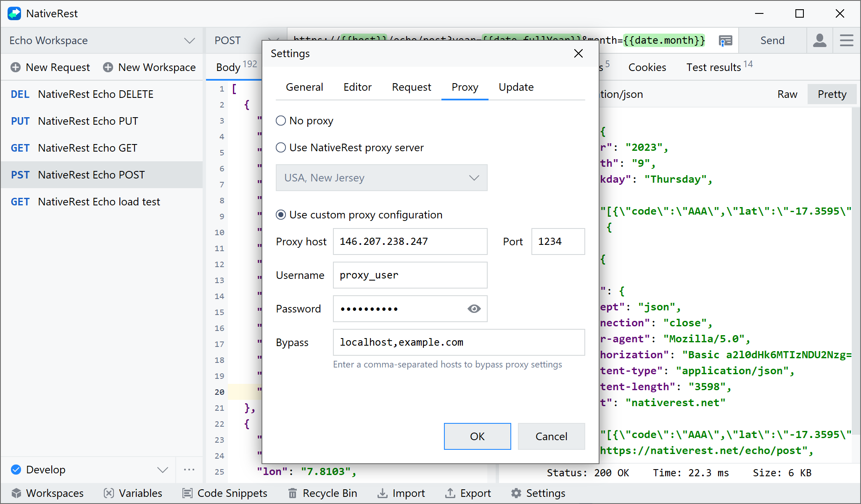Switch to the Editor settings tab
861x504 pixels.
coord(357,87)
